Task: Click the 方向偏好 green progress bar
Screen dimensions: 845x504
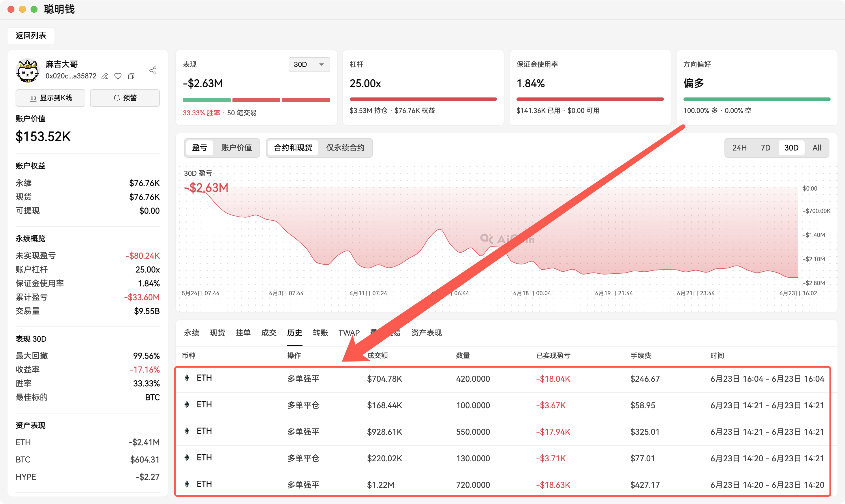Action: pos(757,99)
